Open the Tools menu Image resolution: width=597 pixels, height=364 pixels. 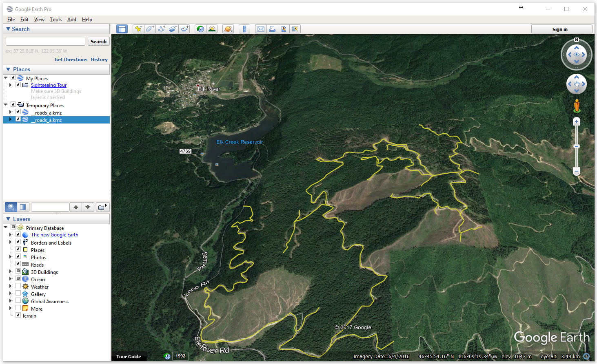55,20
